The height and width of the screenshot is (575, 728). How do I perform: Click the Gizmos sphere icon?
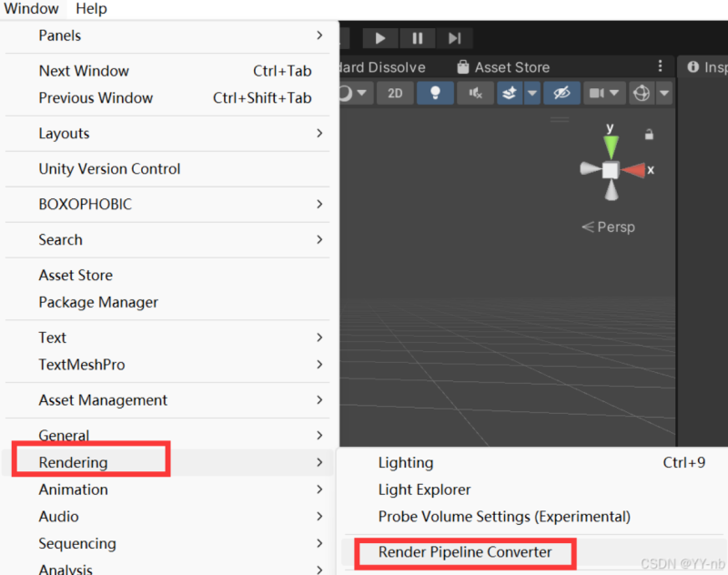tap(642, 93)
